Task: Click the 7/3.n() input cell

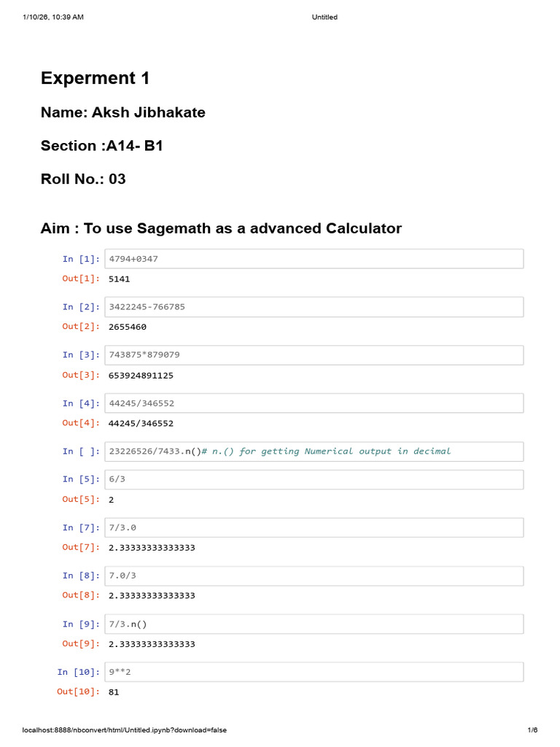Action: click(314, 624)
